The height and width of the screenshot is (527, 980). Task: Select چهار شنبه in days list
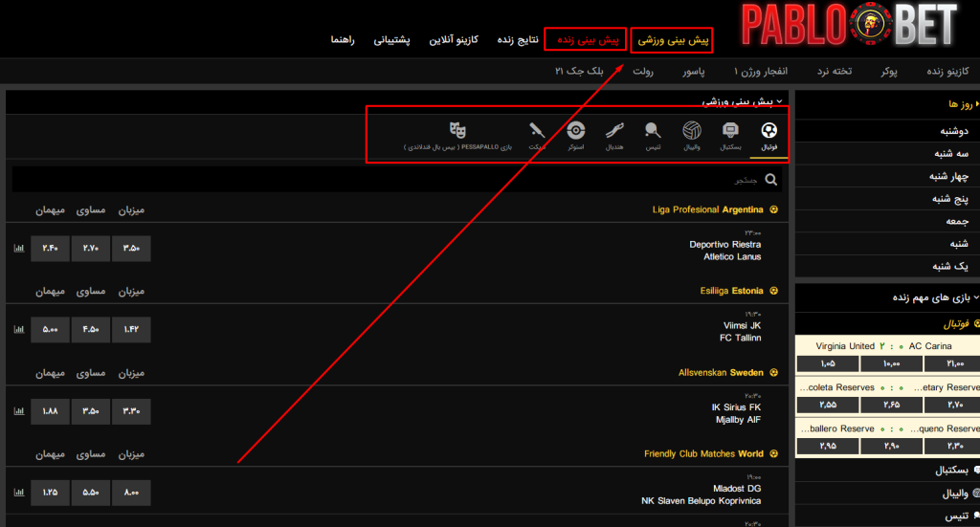887,177
